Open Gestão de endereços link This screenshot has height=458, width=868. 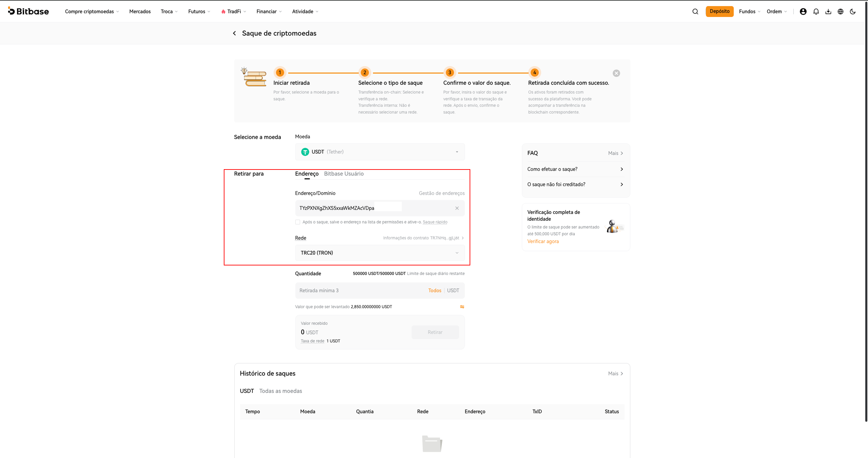tap(441, 193)
